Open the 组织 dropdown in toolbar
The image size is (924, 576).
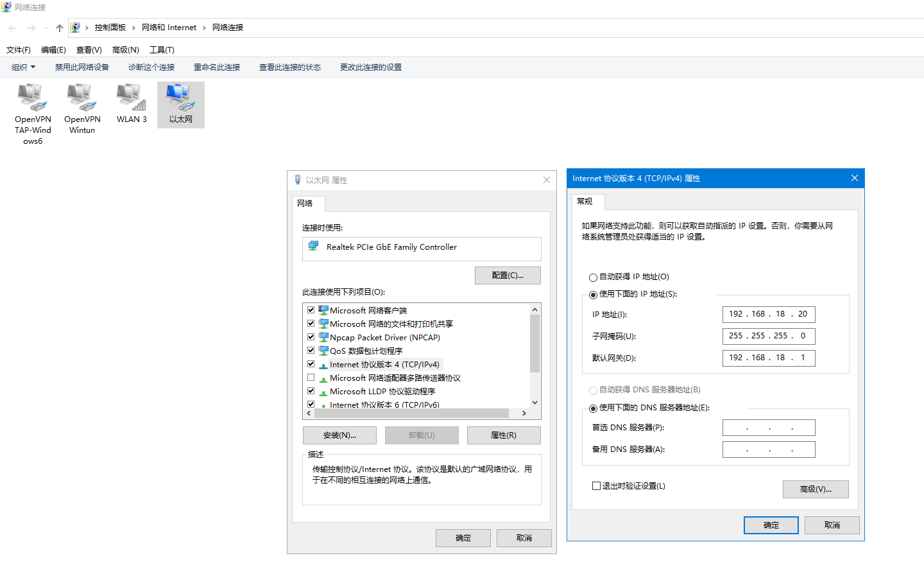click(x=23, y=67)
